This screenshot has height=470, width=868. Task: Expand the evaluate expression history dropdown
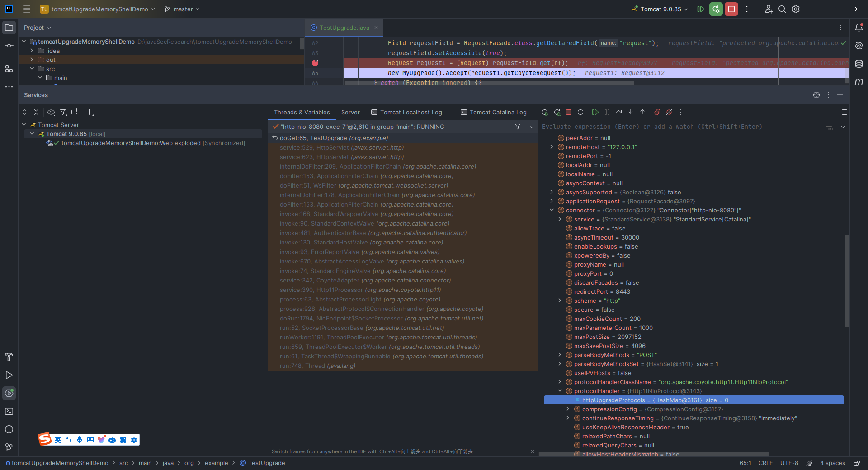(843, 127)
